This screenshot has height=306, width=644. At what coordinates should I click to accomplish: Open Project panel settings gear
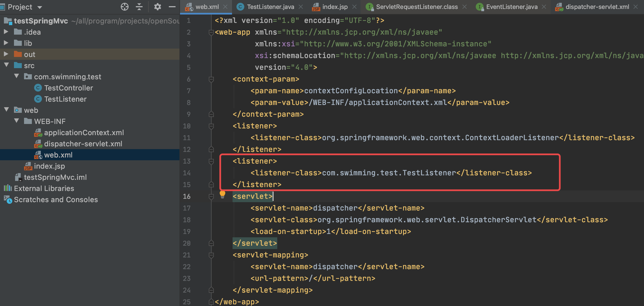[158, 7]
